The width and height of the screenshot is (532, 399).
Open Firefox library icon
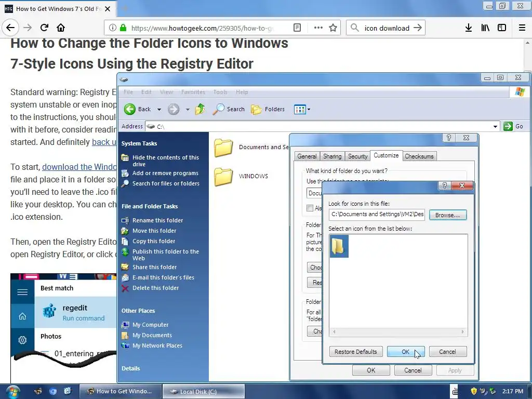pyautogui.click(x=485, y=28)
